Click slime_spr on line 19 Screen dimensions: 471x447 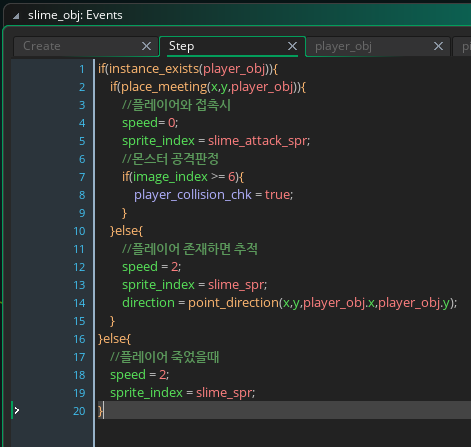coord(224,393)
